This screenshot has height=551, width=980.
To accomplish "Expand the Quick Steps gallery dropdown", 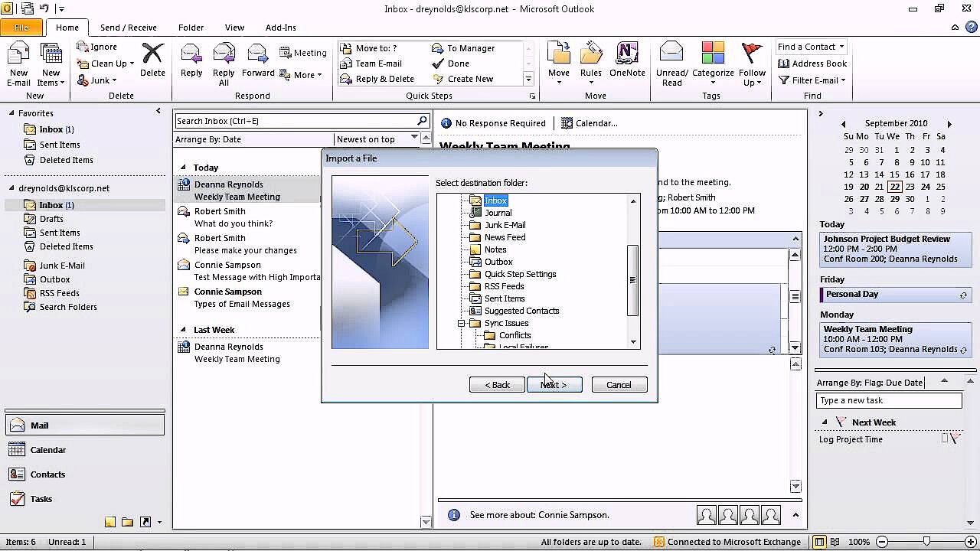I will tap(528, 79).
